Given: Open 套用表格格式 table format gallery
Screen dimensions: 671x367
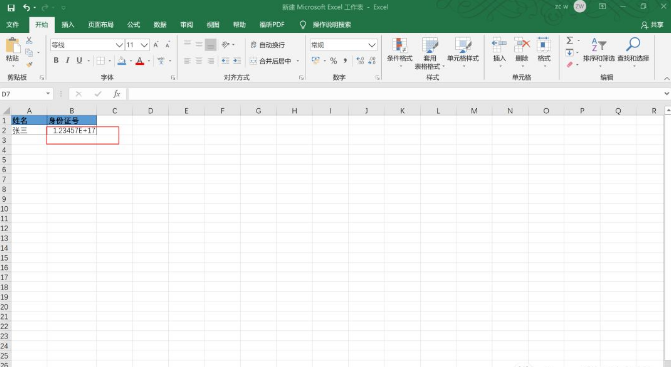Looking at the screenshot, I should [430, 52].
